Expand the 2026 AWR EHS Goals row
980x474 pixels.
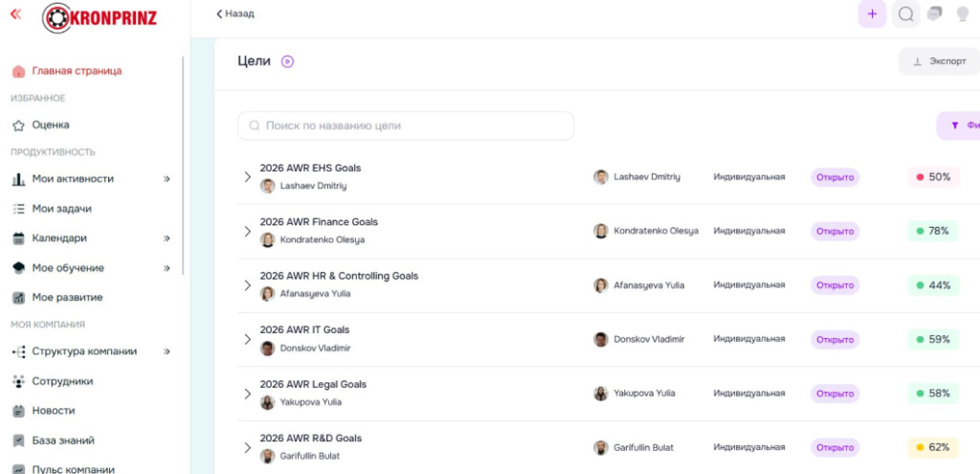click(248, 177)
